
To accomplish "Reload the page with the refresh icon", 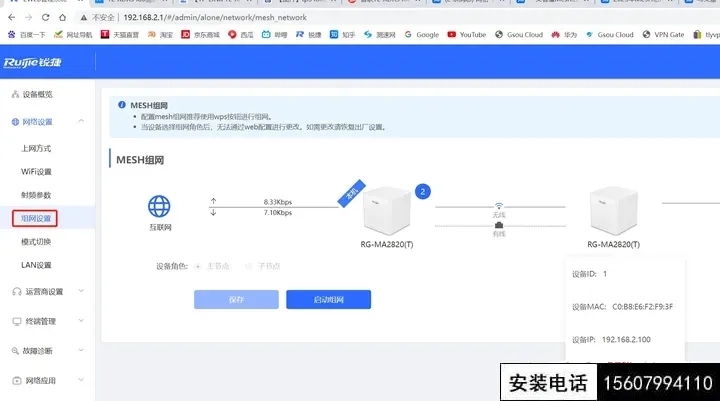I will [x=45, y=17].
